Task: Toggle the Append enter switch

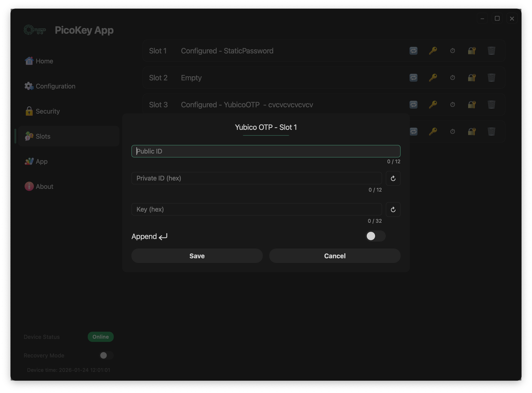Action: [x=375, y=236]
